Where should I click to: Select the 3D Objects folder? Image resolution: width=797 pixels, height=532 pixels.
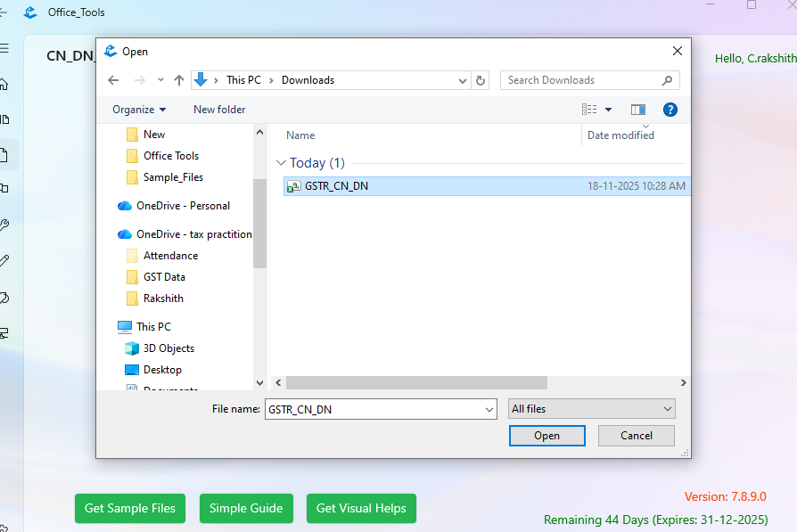click(168, 348)
